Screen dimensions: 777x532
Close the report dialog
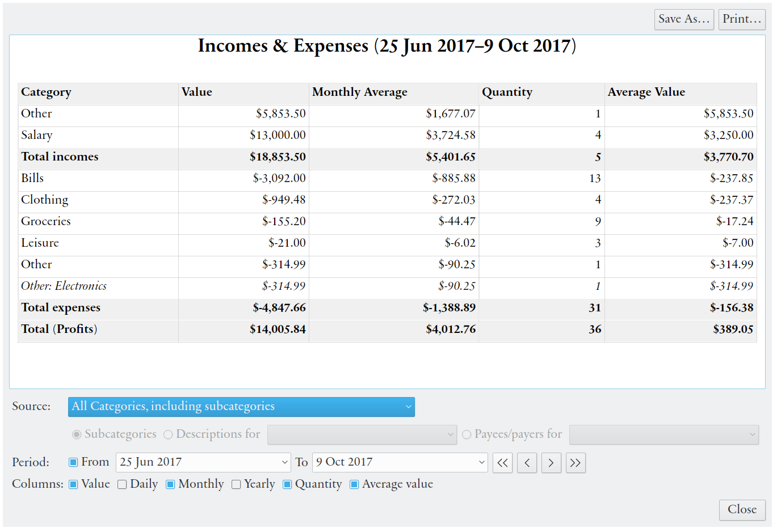click(x=742, y=509)
